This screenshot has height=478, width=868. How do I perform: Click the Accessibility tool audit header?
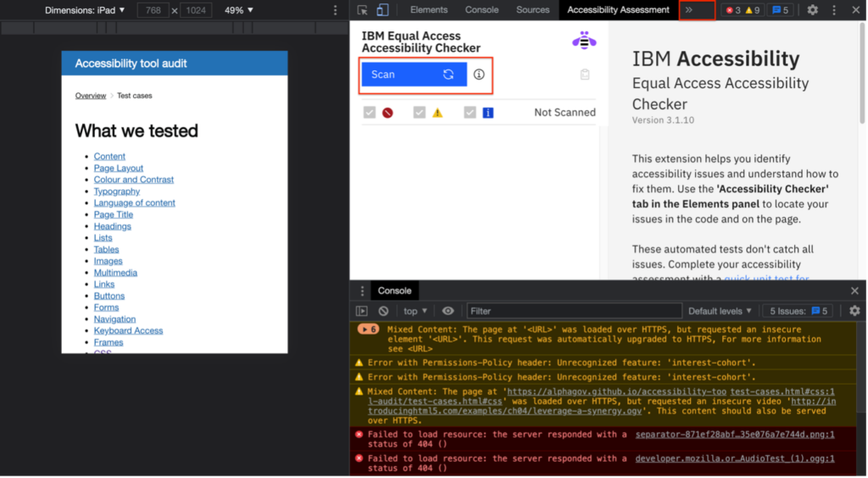pos(131,64)
